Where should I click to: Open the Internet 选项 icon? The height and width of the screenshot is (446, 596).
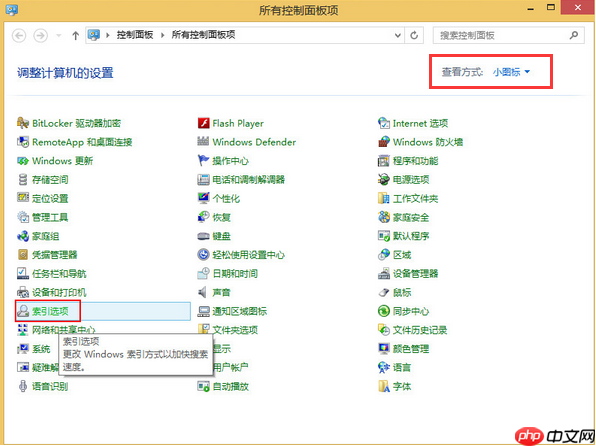384,123
